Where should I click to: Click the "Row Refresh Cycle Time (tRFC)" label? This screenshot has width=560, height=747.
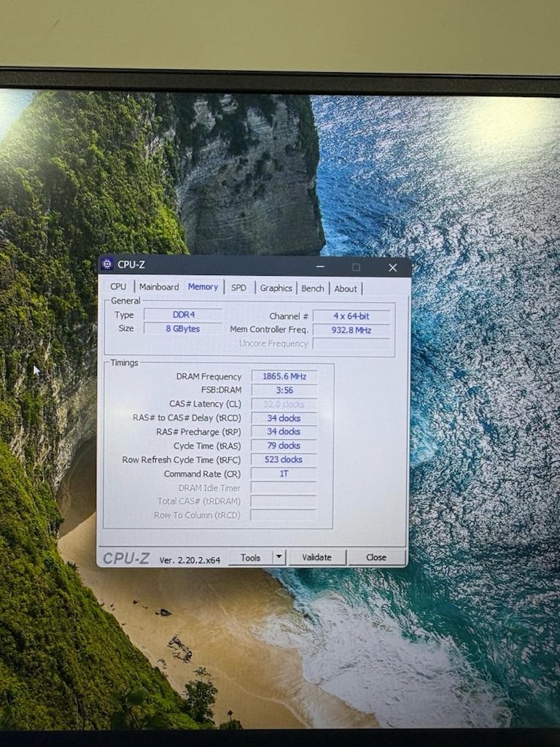pos(182,460)
